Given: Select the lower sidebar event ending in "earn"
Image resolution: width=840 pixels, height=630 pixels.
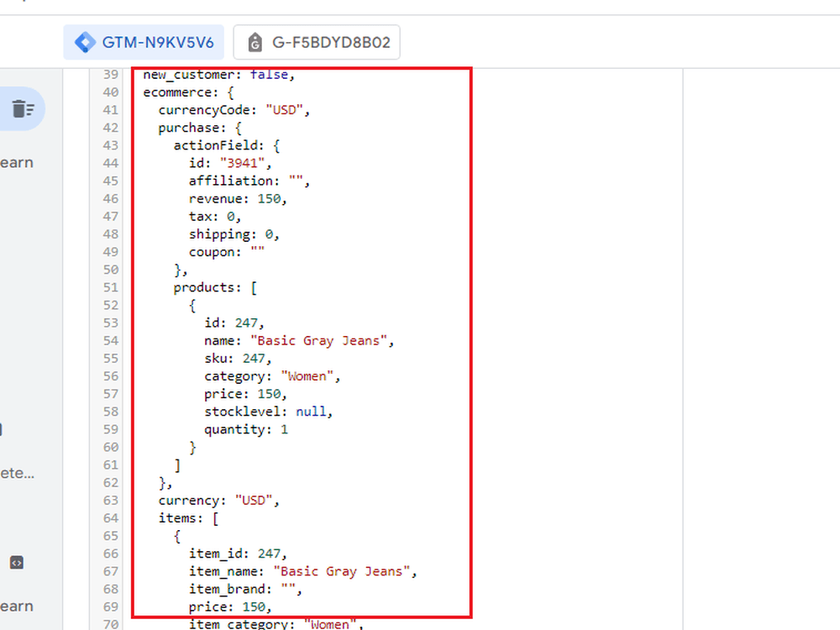Looking at the screenshot, I should (17, 606).
